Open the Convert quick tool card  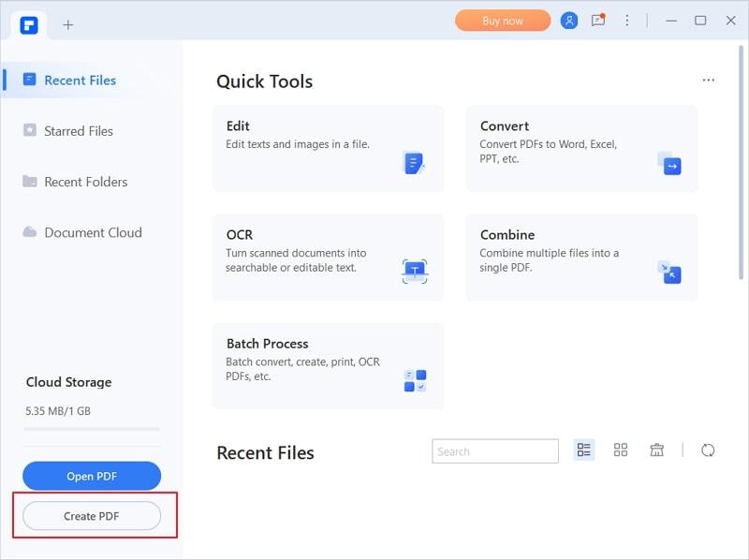[x=581, y=149]
